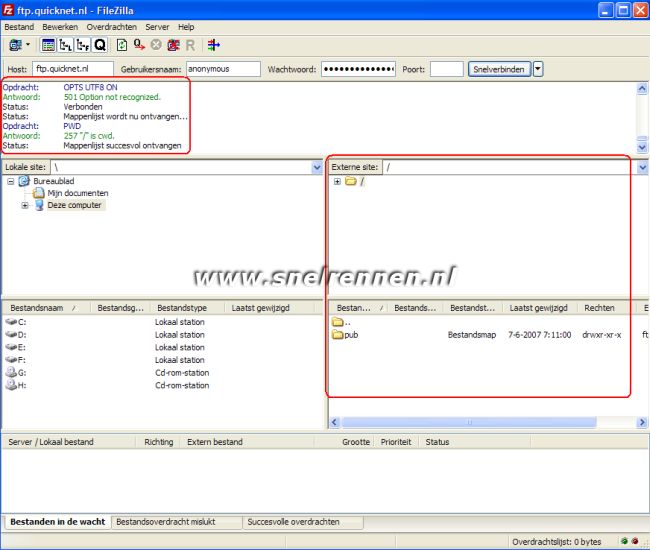Viewport: 650px width, 550px height.
Task: Sort remote files by Laatst gewijzigd column
Action: (540, 308)
